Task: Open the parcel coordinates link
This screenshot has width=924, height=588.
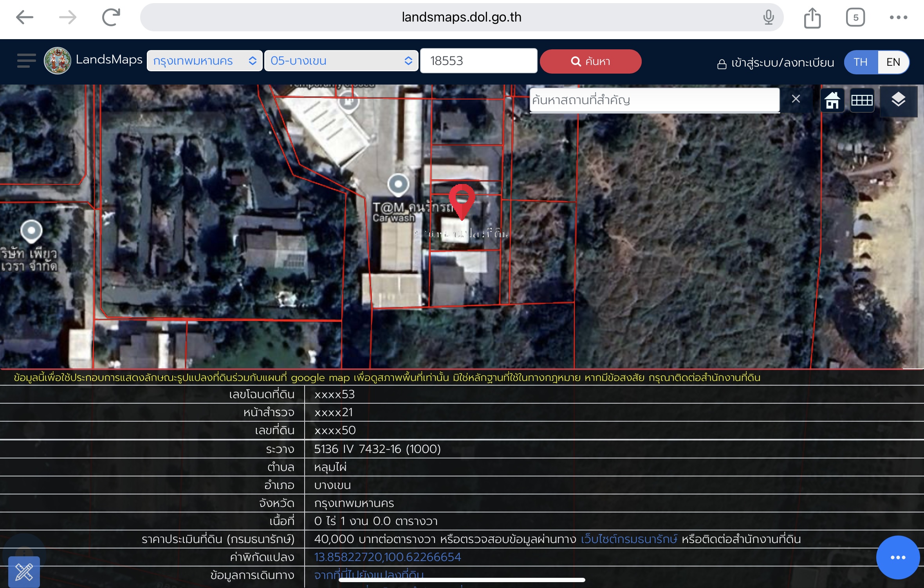Action: pyautogui.click(x=387, y=557)
